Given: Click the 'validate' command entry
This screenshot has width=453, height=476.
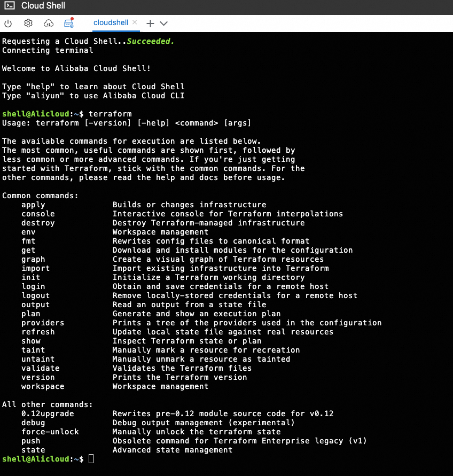Looking at the screenshot, I should tap(41, 368).
